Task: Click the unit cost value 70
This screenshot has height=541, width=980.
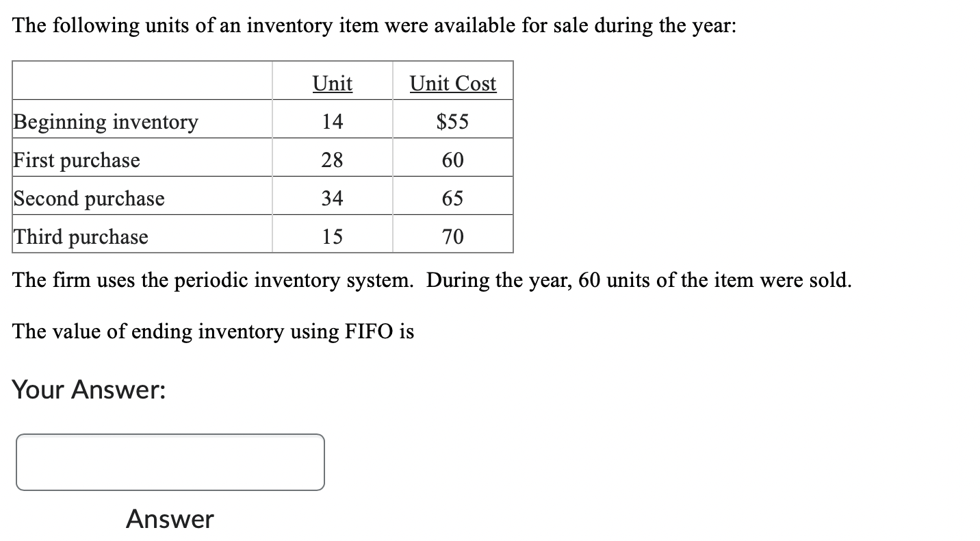Action: click(452, 237)
